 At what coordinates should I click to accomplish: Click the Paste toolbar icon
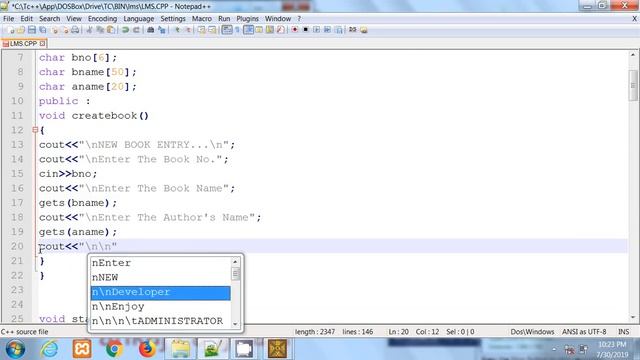click(x=110, y=30)
